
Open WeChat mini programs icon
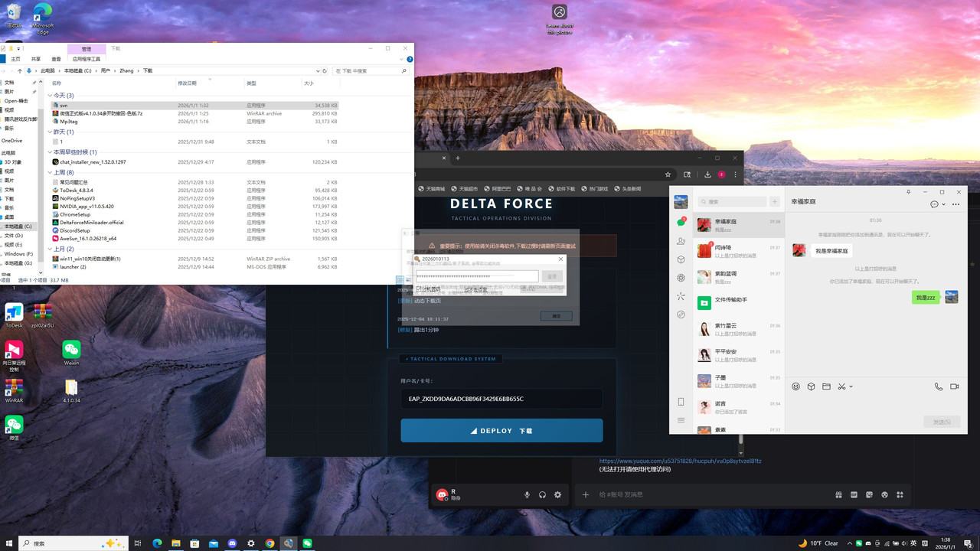point(681,315)
